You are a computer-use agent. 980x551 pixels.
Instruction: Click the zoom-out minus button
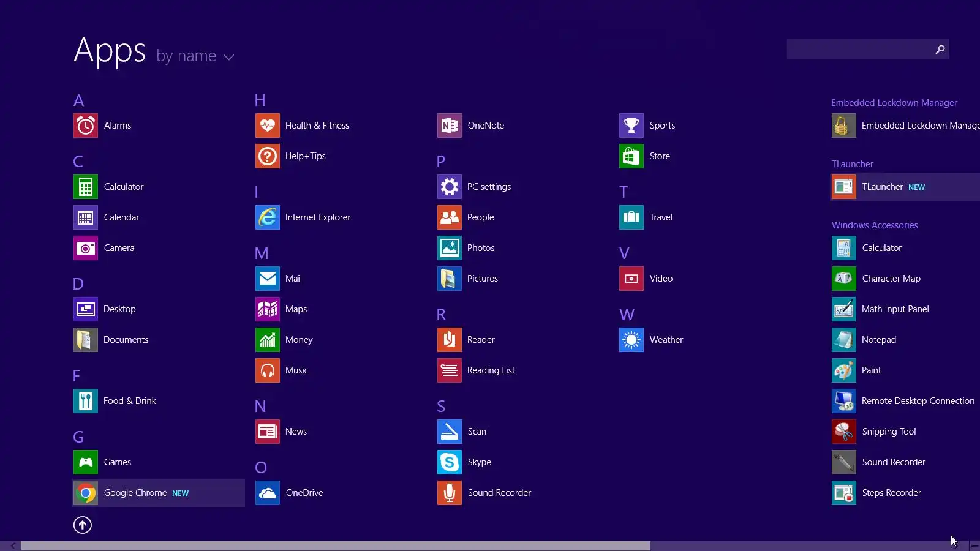[974, 545]
